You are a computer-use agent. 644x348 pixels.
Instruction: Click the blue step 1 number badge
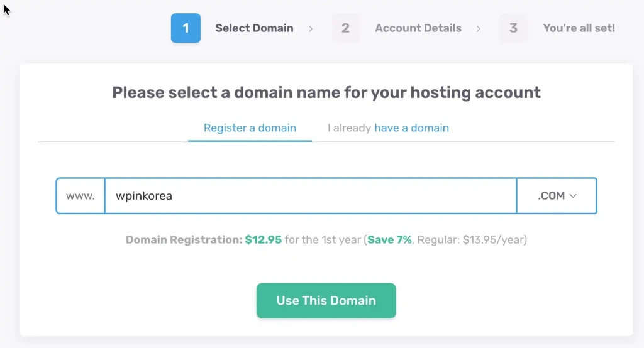point(186,28)
